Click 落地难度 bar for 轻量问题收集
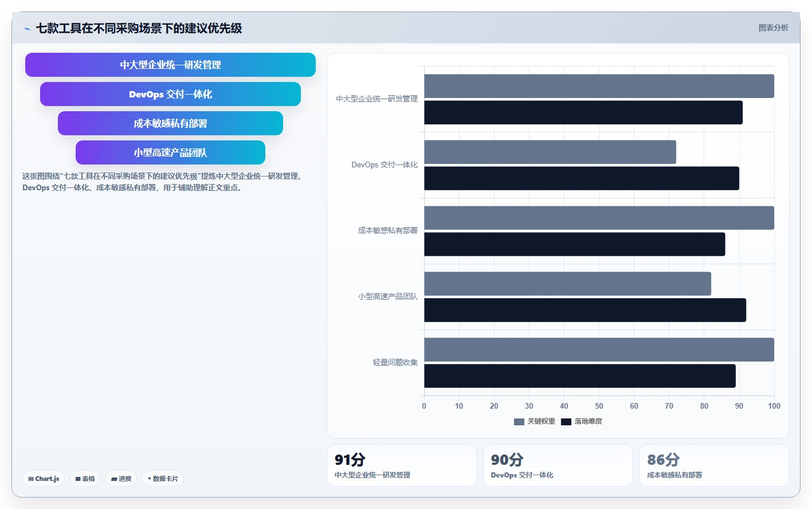The height and width of the screenshot is (509, 812). coord(580,376)
